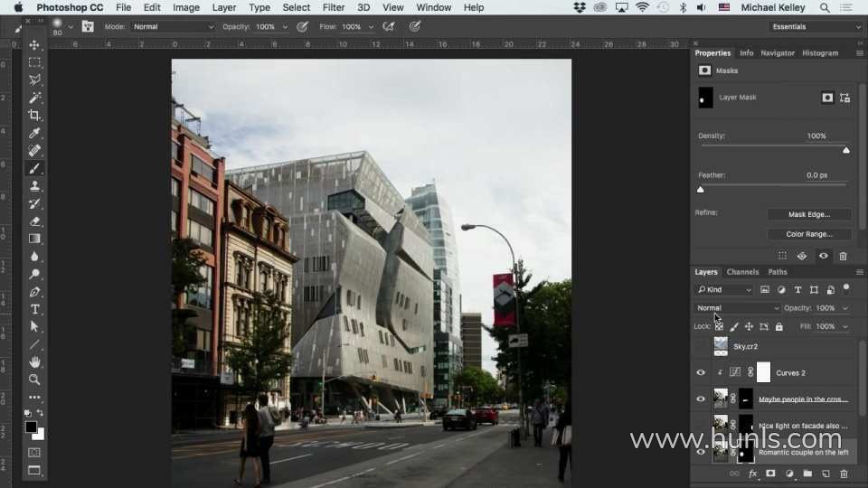
Task: Select the Sky.cr2 layer thumbnail
Action: 721,346
